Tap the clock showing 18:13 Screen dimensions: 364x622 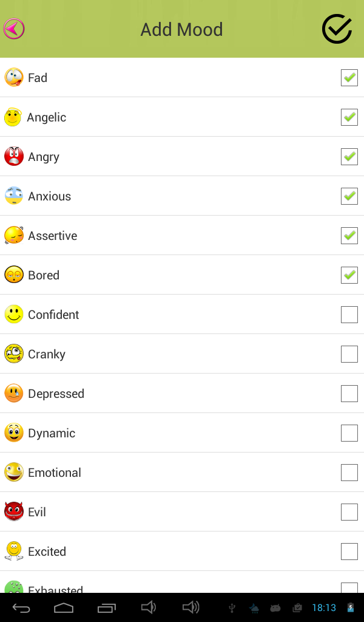coord(324,607)
